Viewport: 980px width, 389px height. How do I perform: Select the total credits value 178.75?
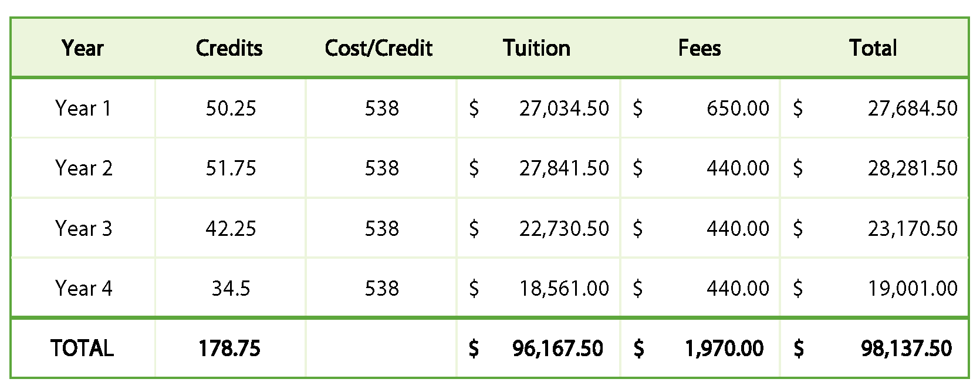tap(229, 349)
